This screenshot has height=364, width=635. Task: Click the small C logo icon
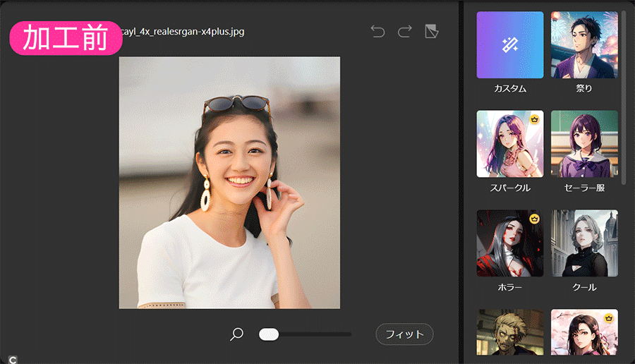(x=13, y=358)
